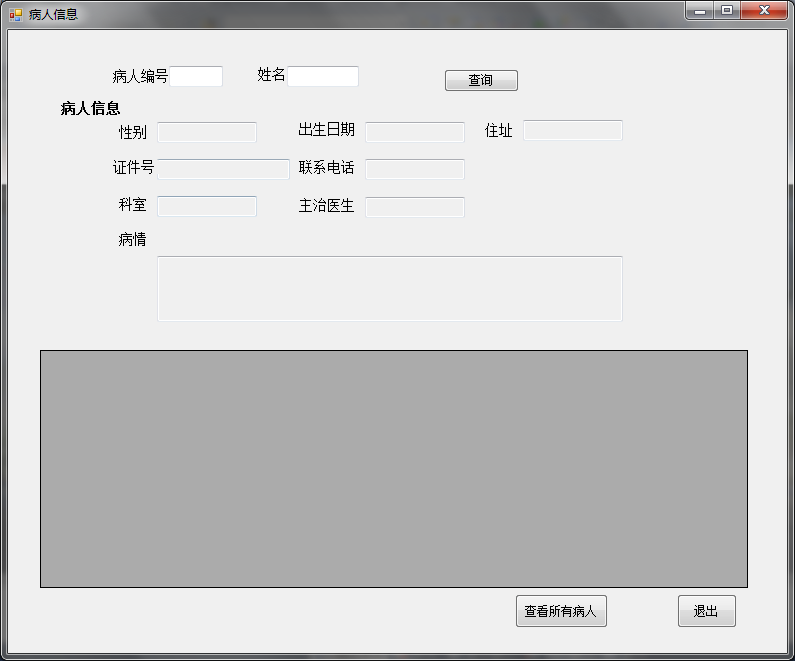The width and height of the screenshot is (795, 661).
Task: Click the gray patient data grid
Action: 394,469
